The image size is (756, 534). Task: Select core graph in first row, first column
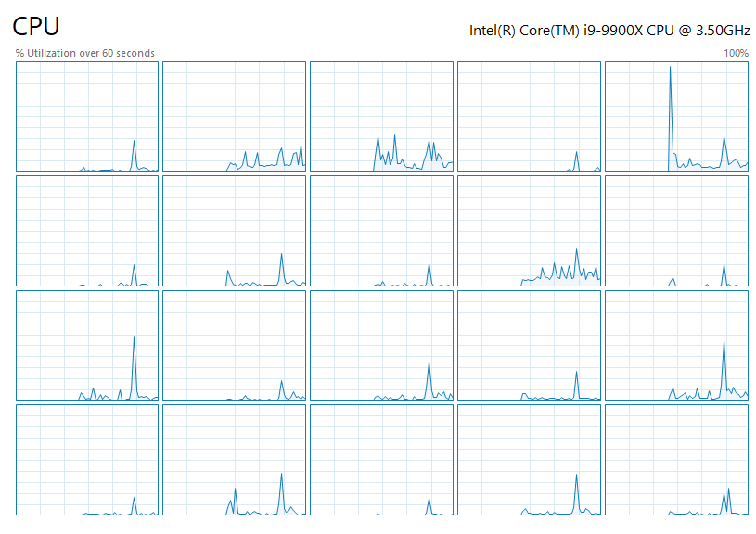(x=87, y=116)
